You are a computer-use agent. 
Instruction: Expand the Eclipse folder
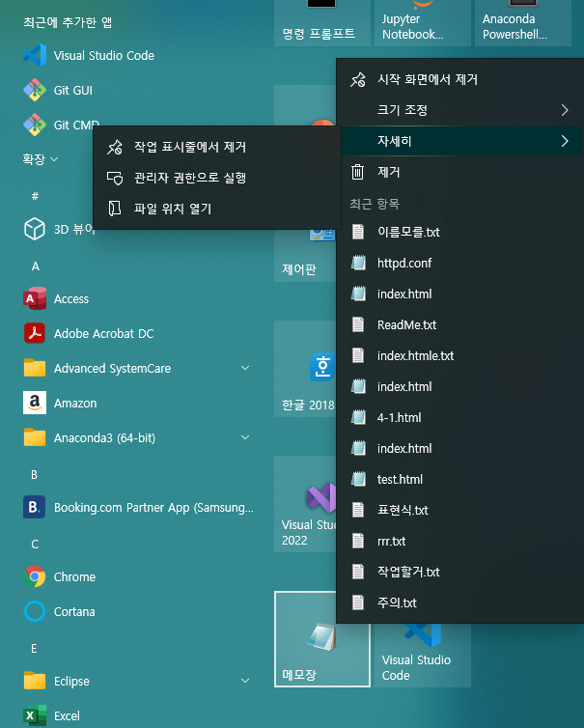click(245, 681)
